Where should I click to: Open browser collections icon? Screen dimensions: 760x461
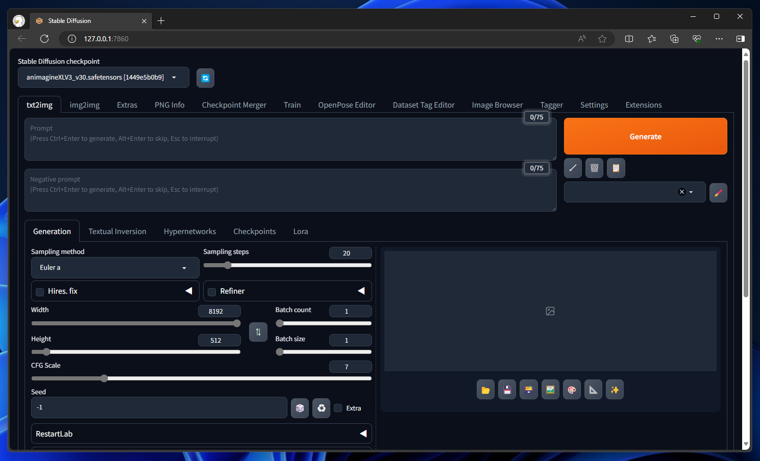[674, 39]
